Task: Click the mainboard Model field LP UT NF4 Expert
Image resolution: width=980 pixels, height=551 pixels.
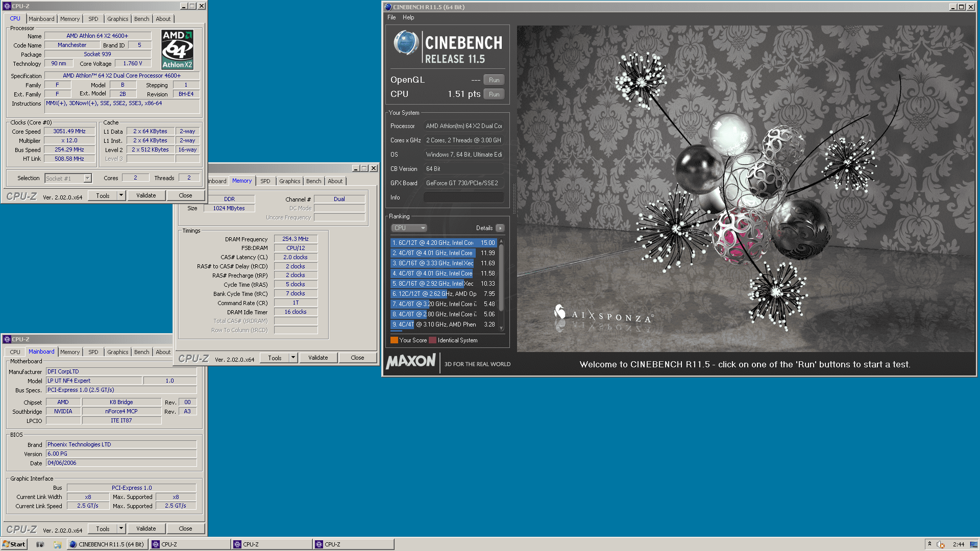Action: (94, 381)
